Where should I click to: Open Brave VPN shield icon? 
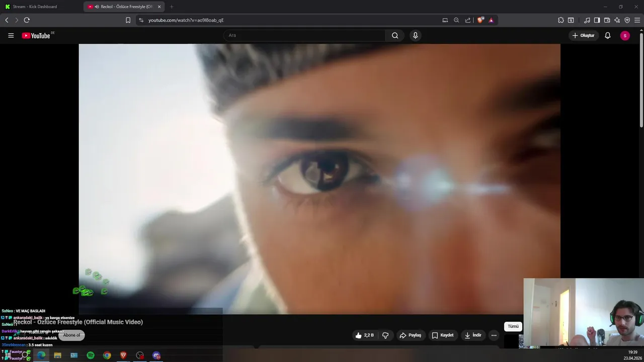coord(627,20)
